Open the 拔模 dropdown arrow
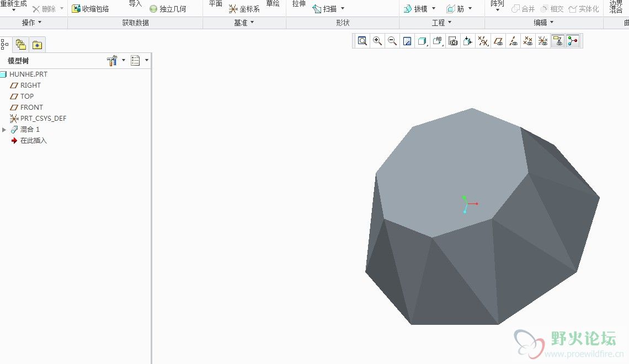This screenshot has width=629, height=364. (434, 8)
